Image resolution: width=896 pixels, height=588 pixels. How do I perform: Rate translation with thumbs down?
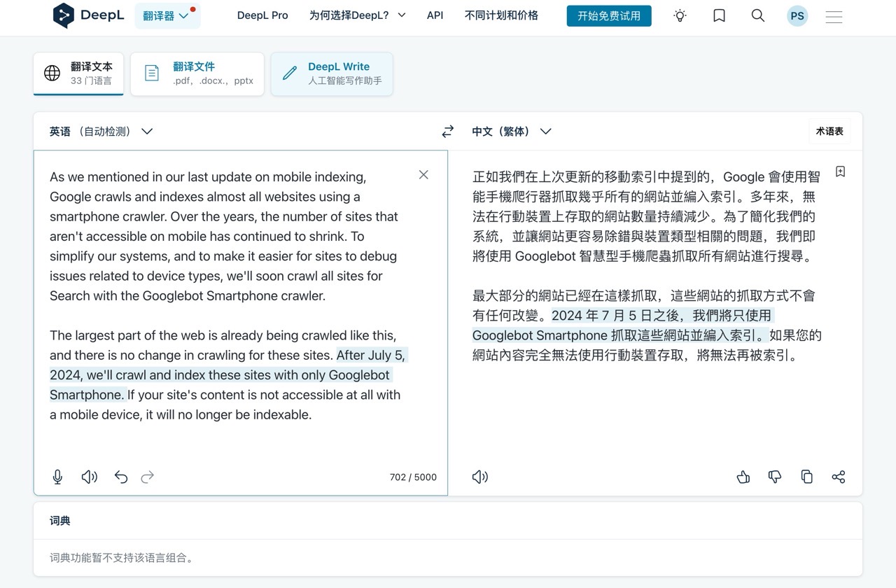pos(775,477)
